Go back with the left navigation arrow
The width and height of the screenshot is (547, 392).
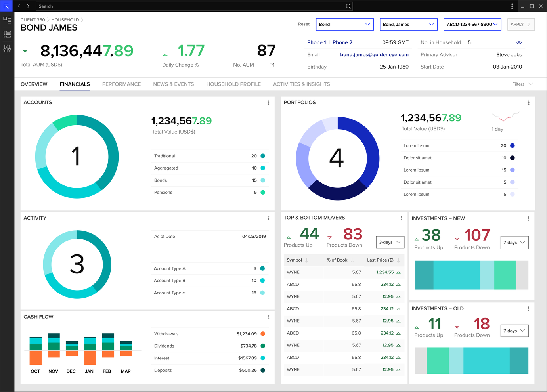coord(19,6)
